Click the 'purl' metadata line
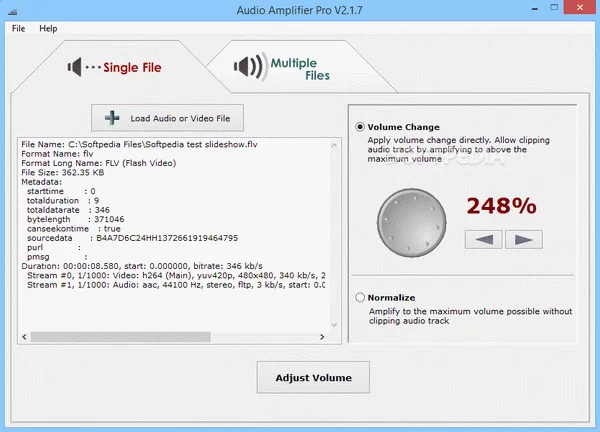The width and height of the screenshot is (600, 432). point(54,248)
